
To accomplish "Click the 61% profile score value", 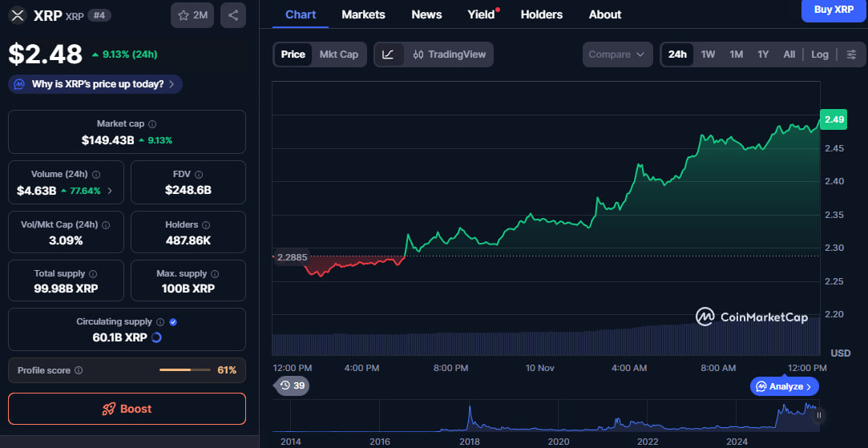I will pos(227,370).
